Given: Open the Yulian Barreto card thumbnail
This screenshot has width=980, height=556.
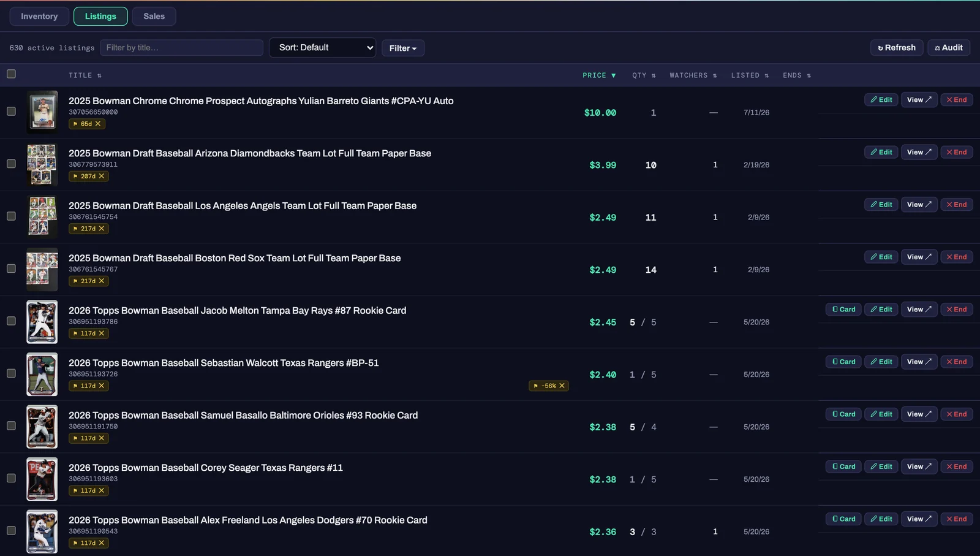Looking at the screenshot, I should [x=42, y=112].
